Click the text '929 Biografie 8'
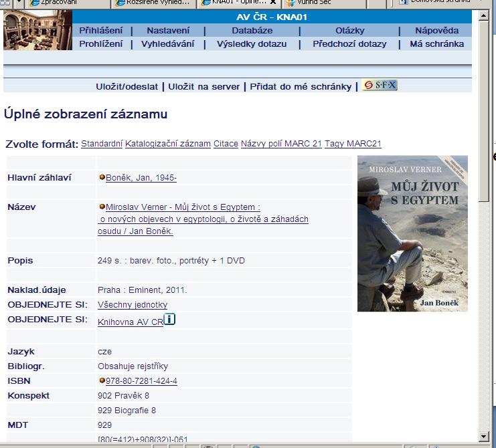The height and width of the screenshot is (448, 496). 127,411
